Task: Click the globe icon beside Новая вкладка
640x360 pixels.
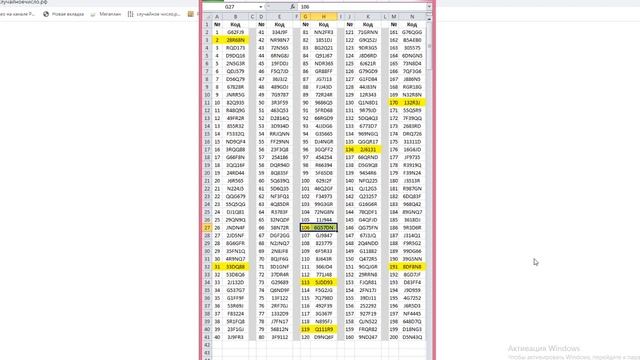Action: click(x=46, y=14)
